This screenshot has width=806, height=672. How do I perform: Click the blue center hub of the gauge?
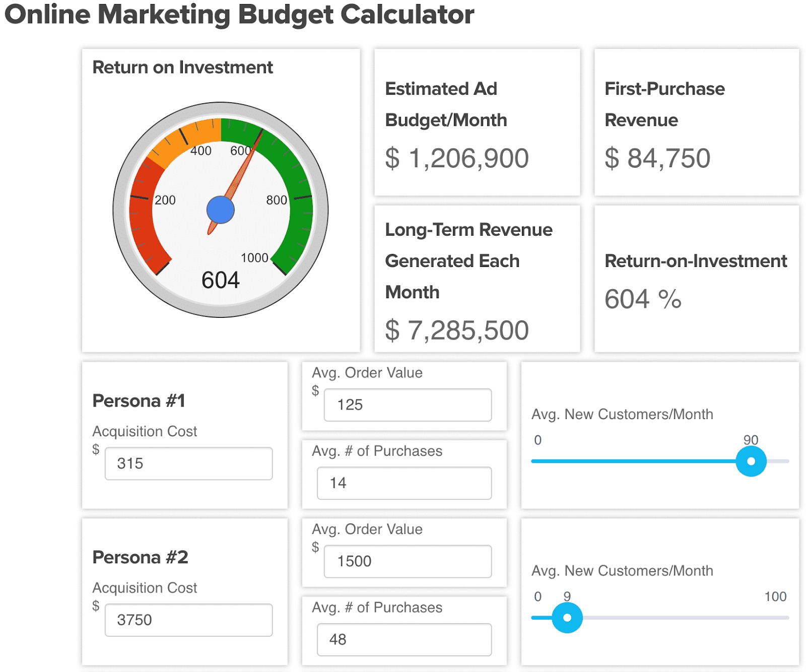(x=221, y=210)
